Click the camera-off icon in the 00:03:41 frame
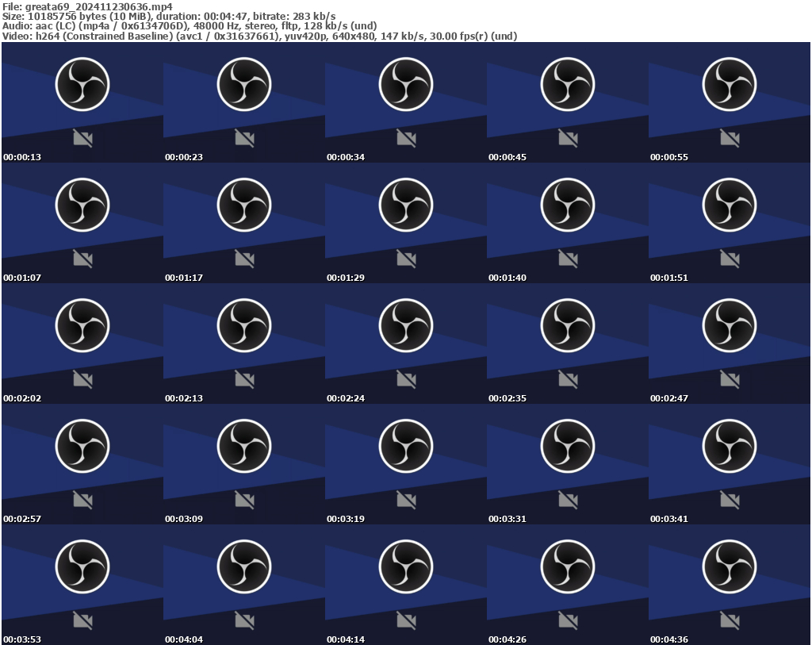The width and height of the screenshot is (812, 645). tap(730, 501)
